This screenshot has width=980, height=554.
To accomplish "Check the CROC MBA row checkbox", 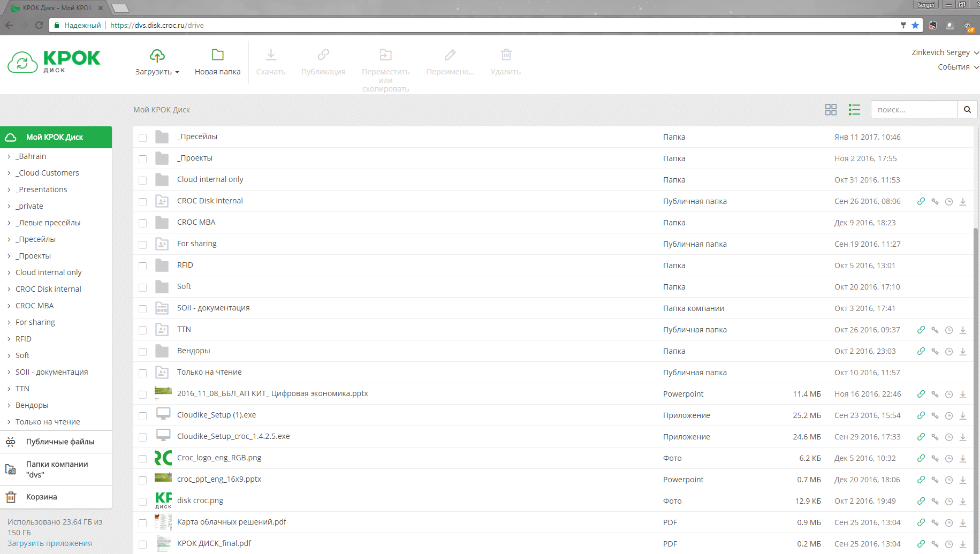I will click(142, 223).
